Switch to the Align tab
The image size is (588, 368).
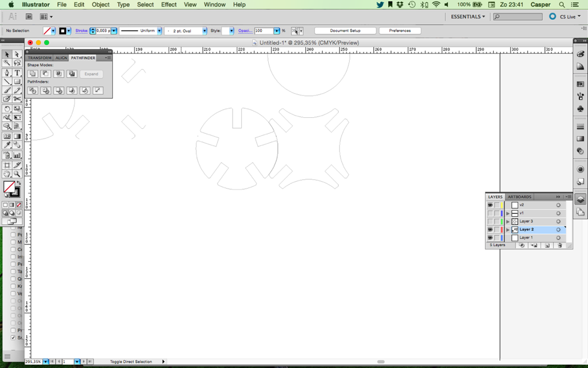(x=61, y=58)
